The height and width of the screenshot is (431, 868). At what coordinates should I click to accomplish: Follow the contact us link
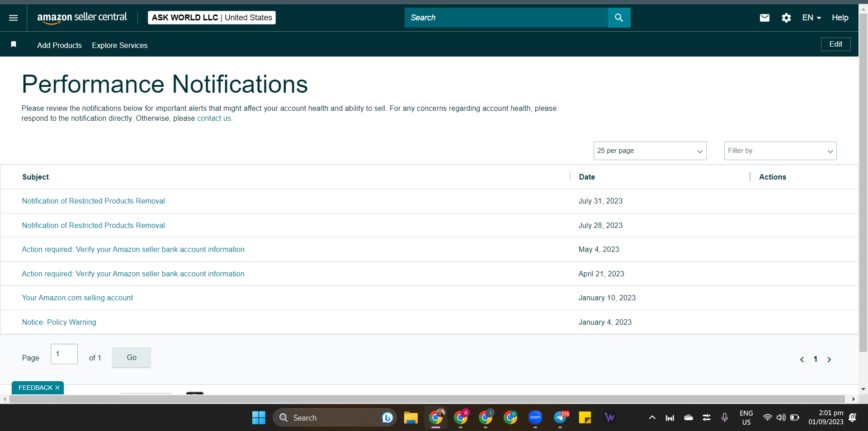(x=214, y=118)
